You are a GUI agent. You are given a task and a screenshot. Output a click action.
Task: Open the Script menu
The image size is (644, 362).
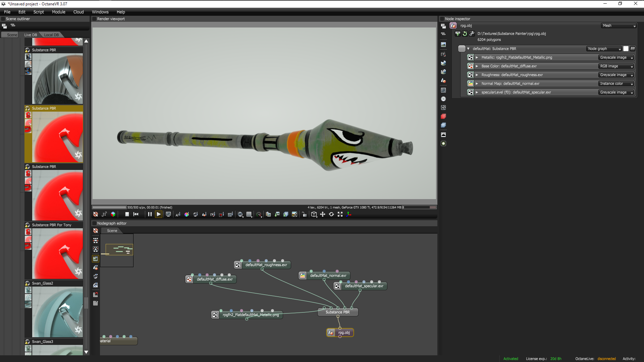pos(39,12)
